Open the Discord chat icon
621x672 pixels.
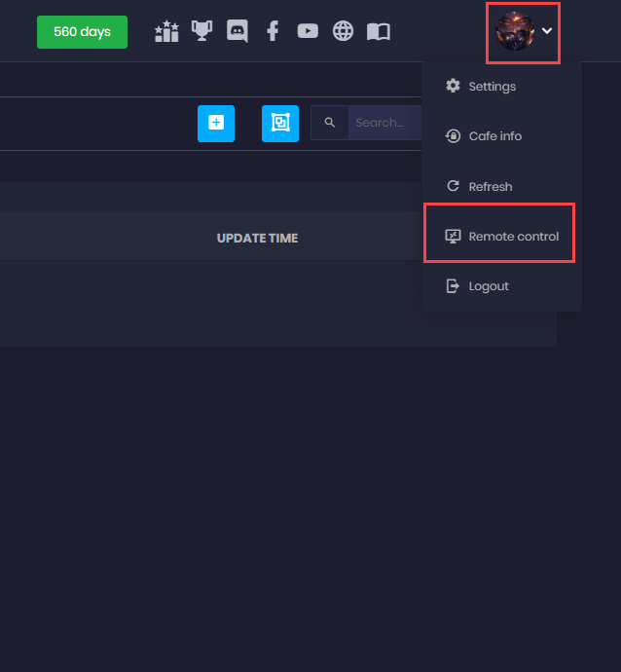[x=237, y=31]
